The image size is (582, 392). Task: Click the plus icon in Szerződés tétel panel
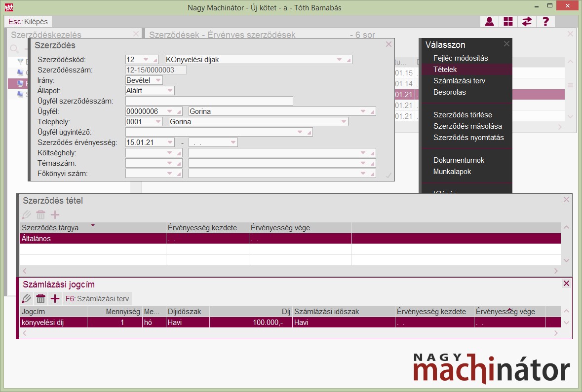(55, 214)
